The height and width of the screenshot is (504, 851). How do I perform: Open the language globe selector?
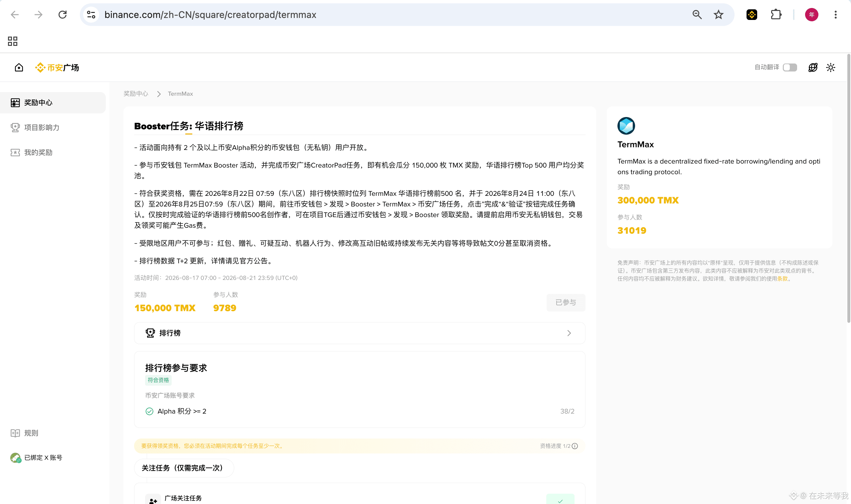point(813,67)
